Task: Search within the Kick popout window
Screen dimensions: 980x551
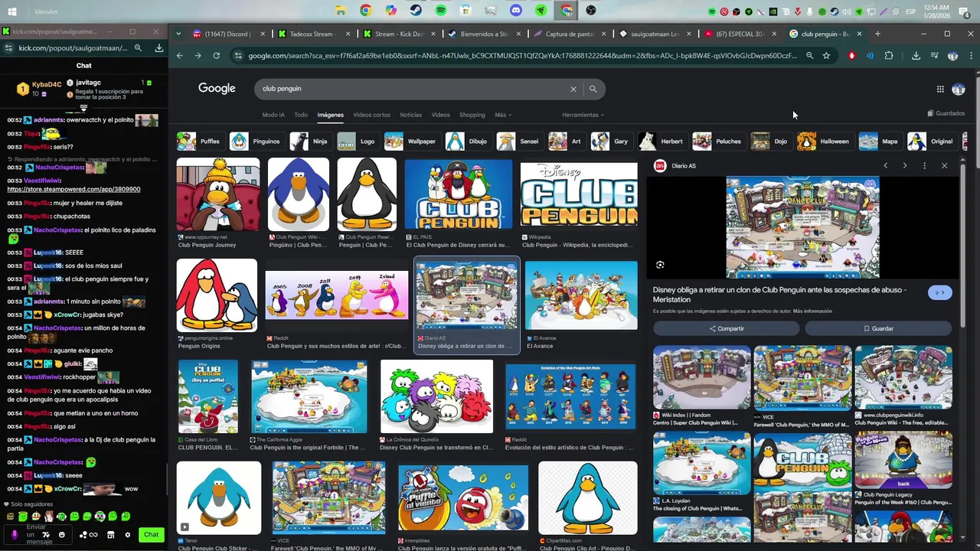Action: pyautogui.click(x=139, y=48)
